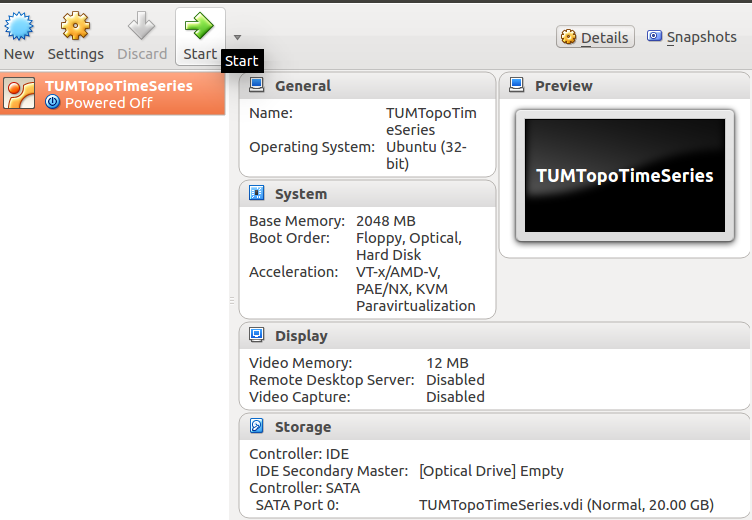752x520 pixels.
Task: Open the Display section header
Action: pyautogui.click(x=494, y=336)
